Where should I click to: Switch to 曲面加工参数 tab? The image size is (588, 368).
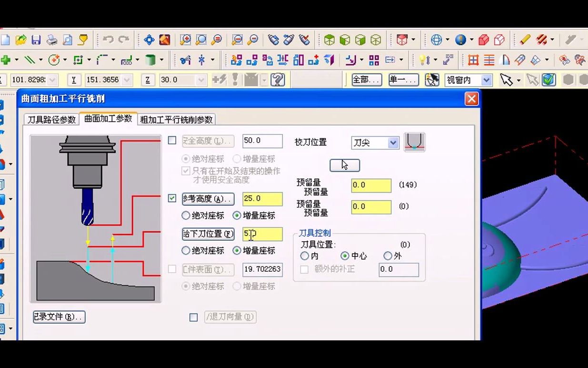pos(108,119)
